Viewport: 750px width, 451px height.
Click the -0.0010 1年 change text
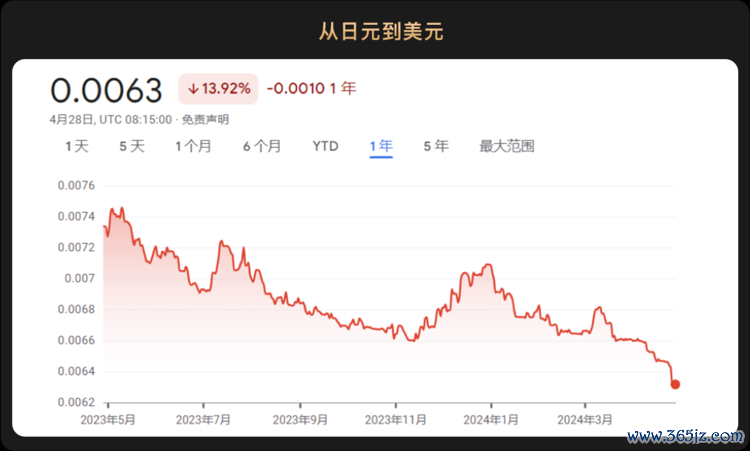pos(311,89)
